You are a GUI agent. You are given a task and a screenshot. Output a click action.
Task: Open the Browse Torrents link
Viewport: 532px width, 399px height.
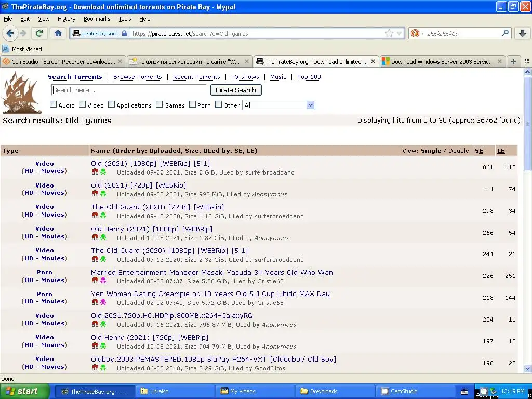137,77
